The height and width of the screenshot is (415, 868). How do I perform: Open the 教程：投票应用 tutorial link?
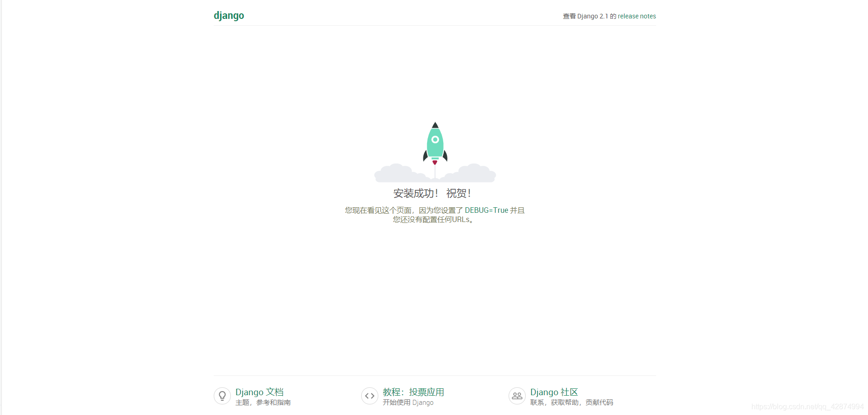(413, 392)
